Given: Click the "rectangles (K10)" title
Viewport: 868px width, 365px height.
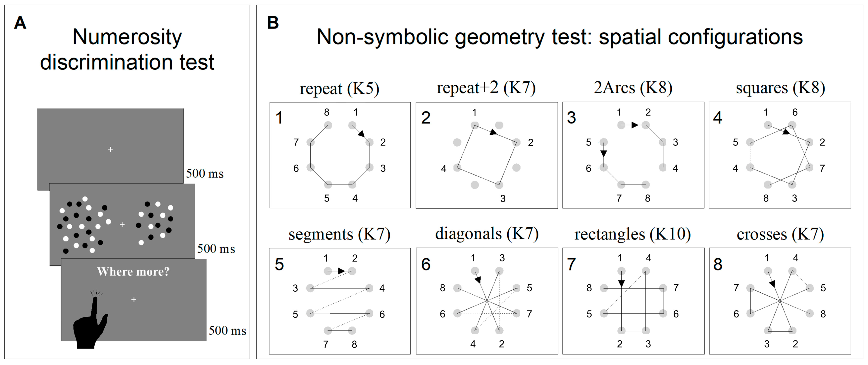Looking at the screenshot, I should (633, 234).
